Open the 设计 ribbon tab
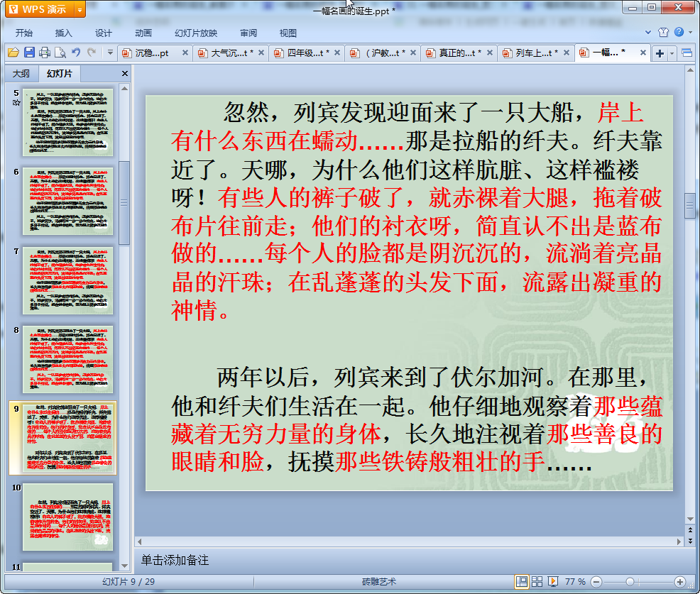The width and height of the screenshot is (700, 594). [x=103, y=33]
